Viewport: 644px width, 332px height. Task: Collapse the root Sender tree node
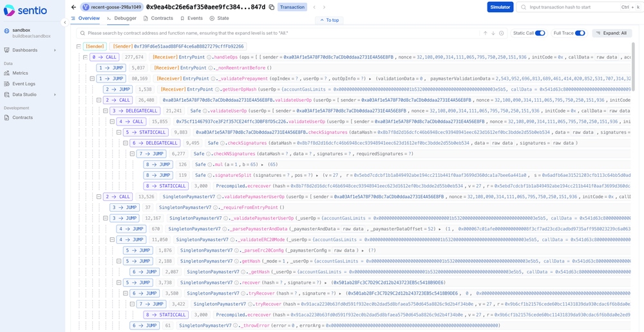(x=79, y=46)
